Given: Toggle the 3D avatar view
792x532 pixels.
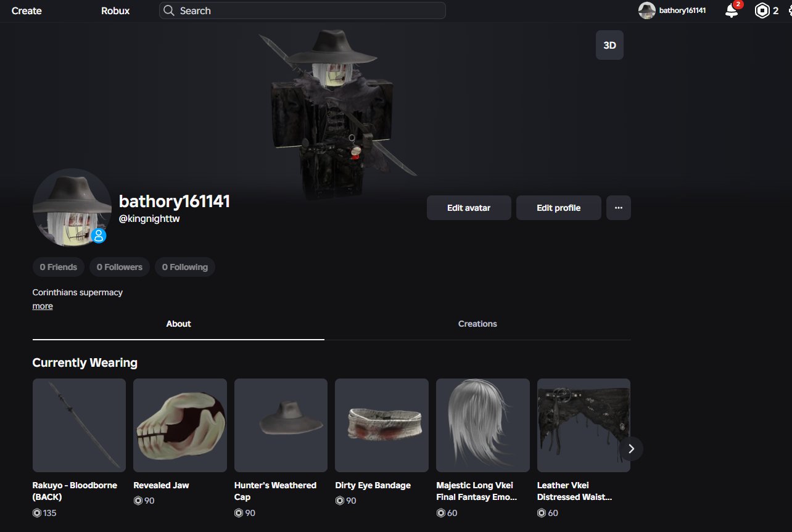Looking at the screenshot, I should click(609, 45).
